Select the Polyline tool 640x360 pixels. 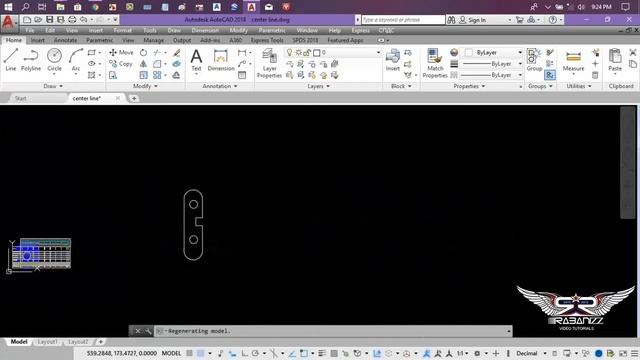(31, 60)
